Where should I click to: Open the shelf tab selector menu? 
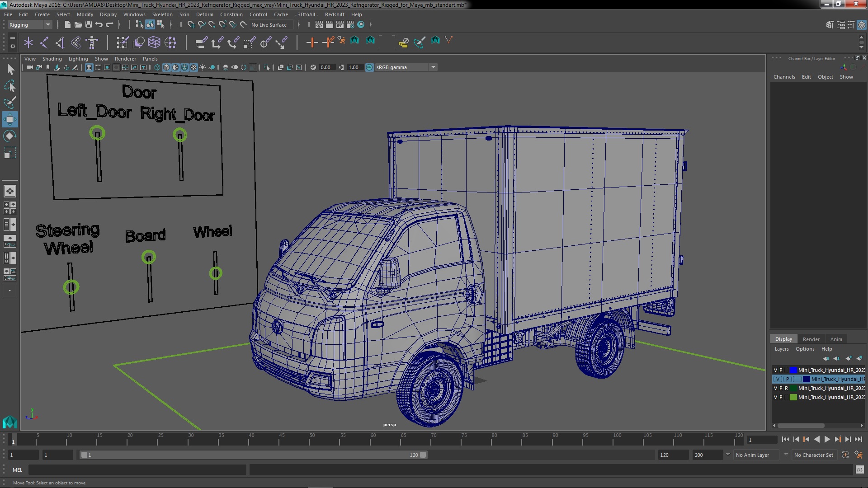(12, 38)
